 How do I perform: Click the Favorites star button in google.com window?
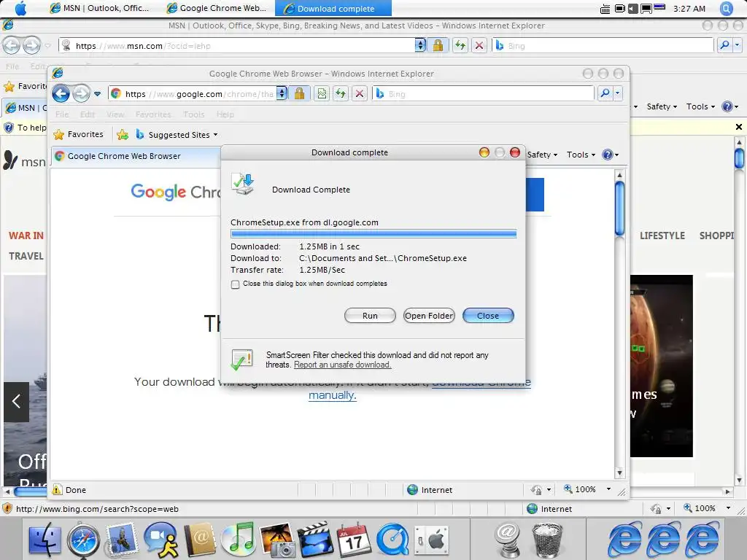pos(79,134)
